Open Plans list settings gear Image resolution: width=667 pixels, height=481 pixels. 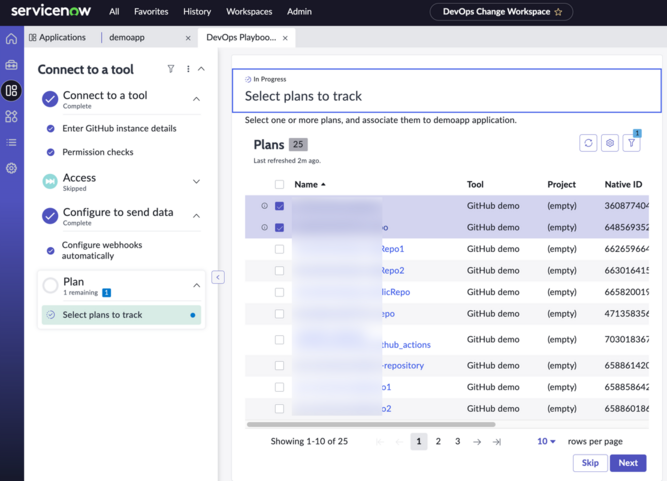(x=610, y=143)
